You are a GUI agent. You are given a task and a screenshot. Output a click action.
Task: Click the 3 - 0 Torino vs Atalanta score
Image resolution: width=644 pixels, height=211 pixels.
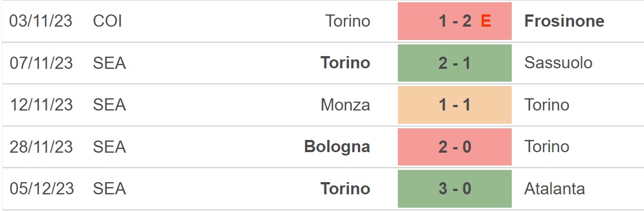[455, 188]
